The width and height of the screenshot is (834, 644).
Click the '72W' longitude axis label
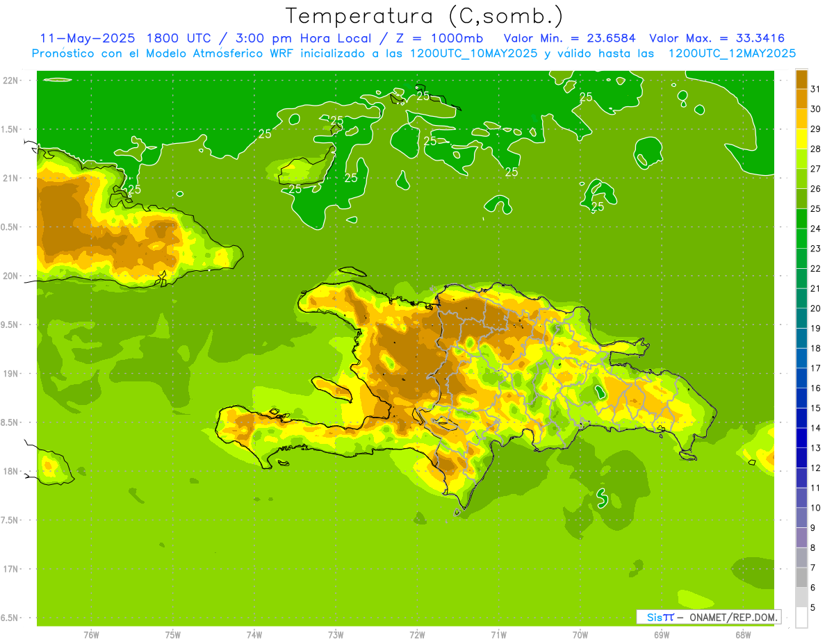click(x=417, y=635)
